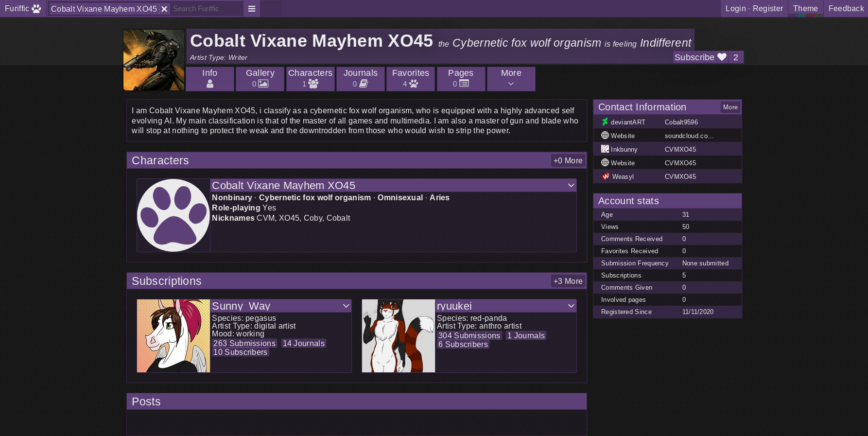This screenshot has height=436, width=868.
Task: Expand the chevron on the character card
Action: tap(571, 185)
